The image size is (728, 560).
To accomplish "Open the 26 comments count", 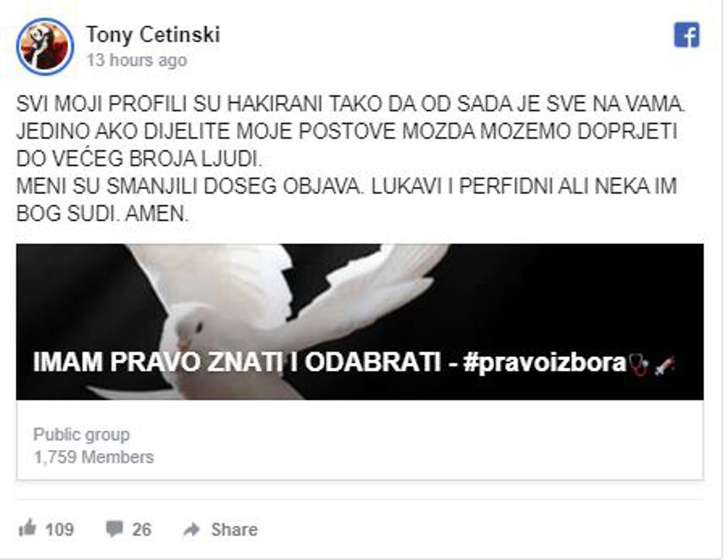I will [x=142, y=529].
